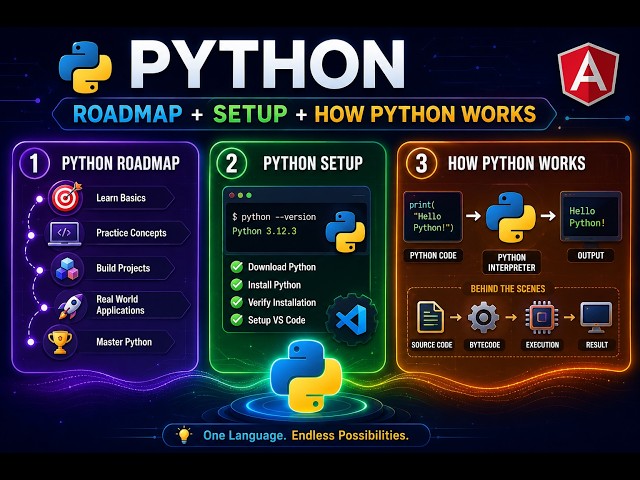Click the SOURCE CODE label
This screenshot has width=640, height=480.
pyautogui.click(x=432, y=345)
